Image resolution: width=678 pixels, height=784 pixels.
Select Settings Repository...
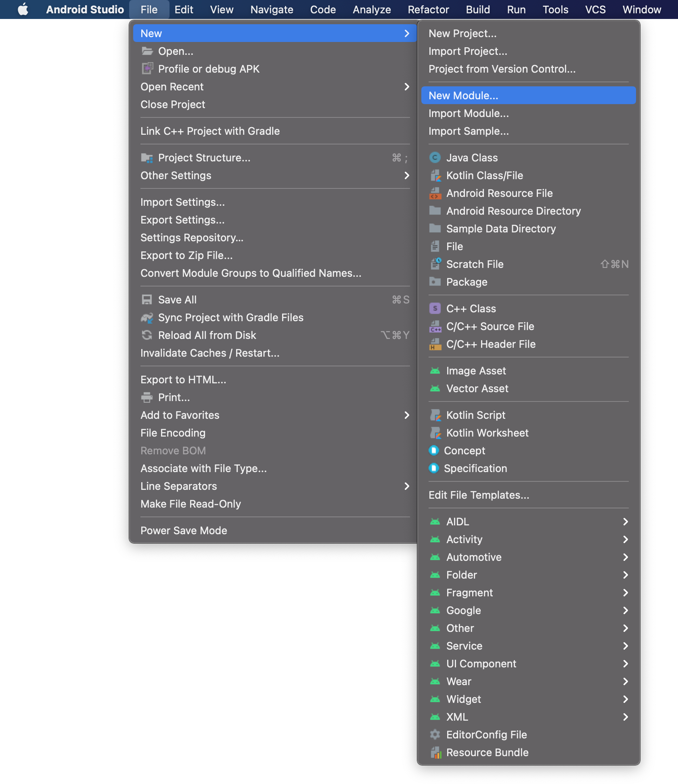pos(274,238)
